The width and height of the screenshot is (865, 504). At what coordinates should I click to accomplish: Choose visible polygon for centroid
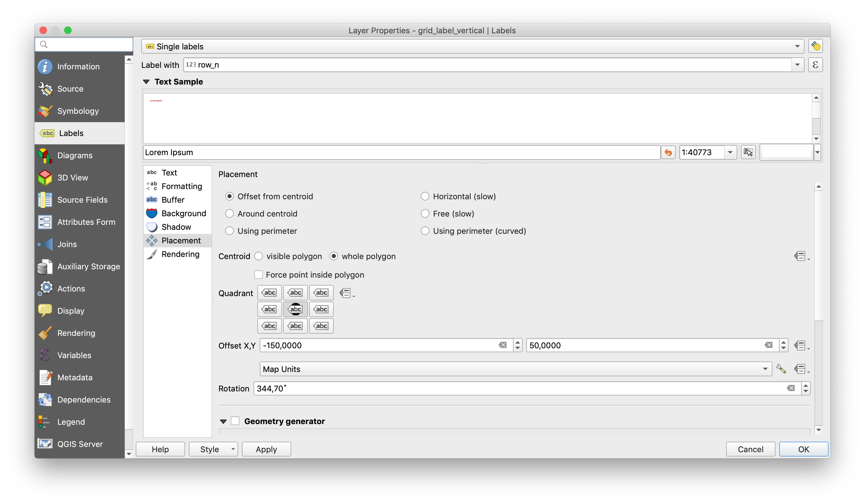(259, 256)
